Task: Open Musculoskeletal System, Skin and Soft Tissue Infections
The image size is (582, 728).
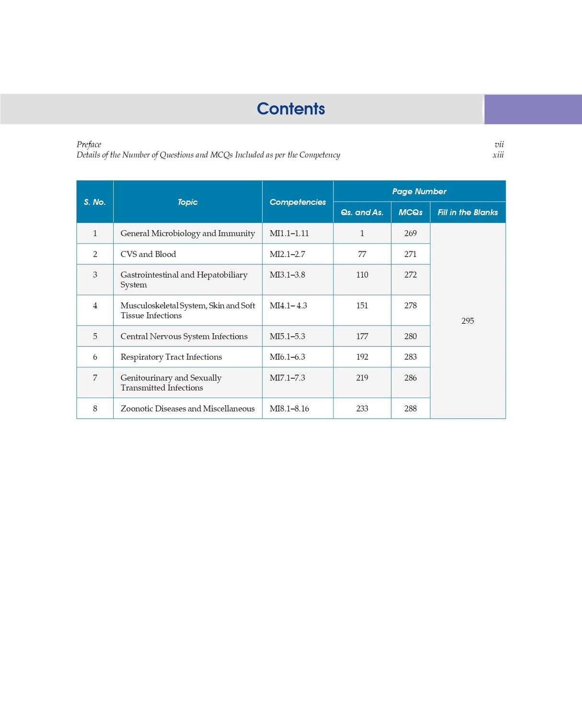Action: tap(188, 310)
